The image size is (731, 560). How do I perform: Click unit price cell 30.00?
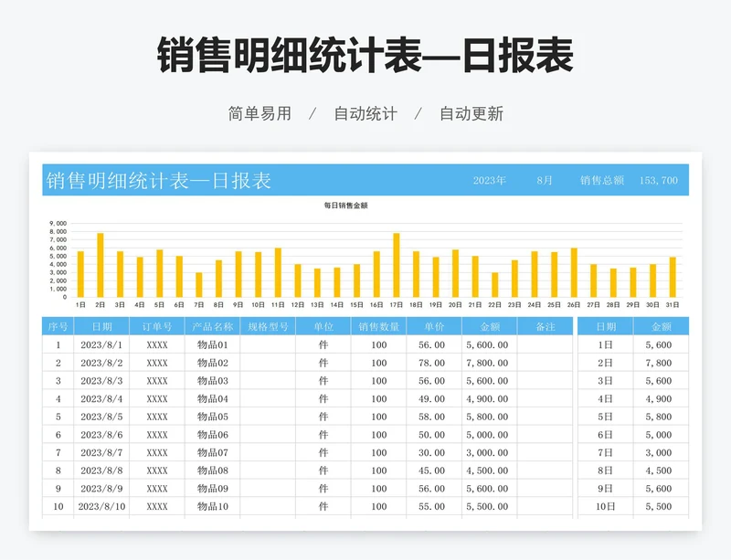pyautogui.click(x=435, y=453)
